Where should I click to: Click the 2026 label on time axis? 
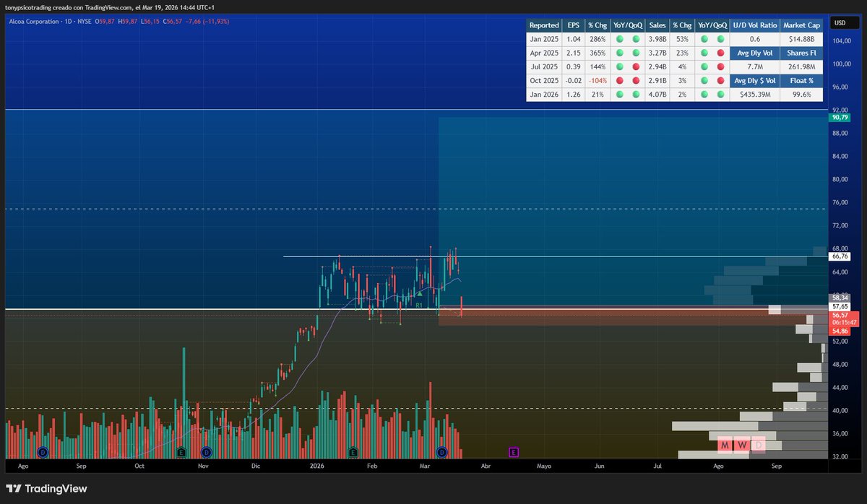pyautogui.click(x=318, y=466)
